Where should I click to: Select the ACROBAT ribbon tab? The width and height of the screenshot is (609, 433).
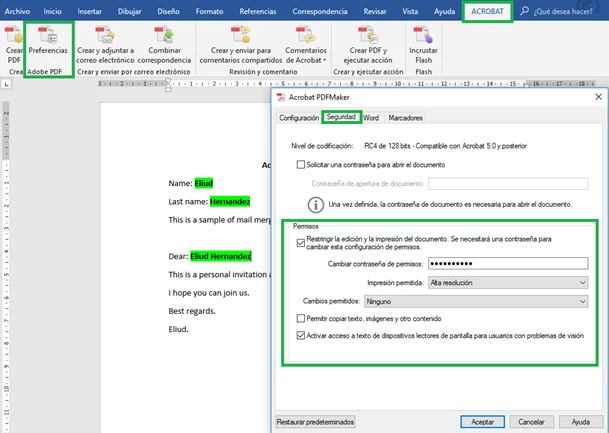pos(487,11)
